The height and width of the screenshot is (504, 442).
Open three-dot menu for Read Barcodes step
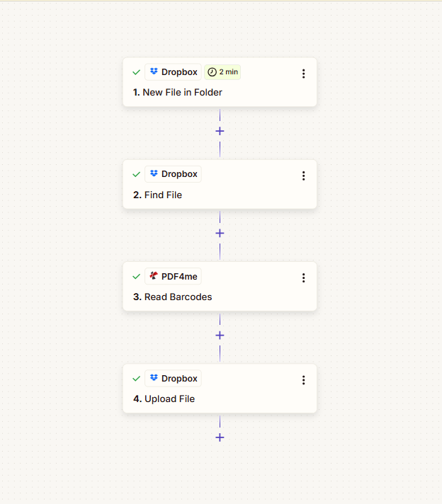click(303, 277)
